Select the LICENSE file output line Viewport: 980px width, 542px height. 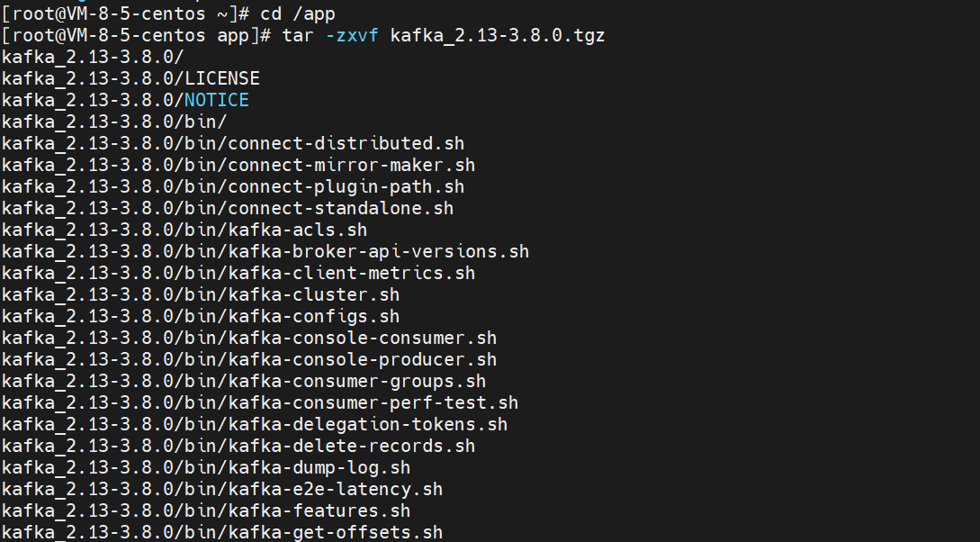(130, 78)
